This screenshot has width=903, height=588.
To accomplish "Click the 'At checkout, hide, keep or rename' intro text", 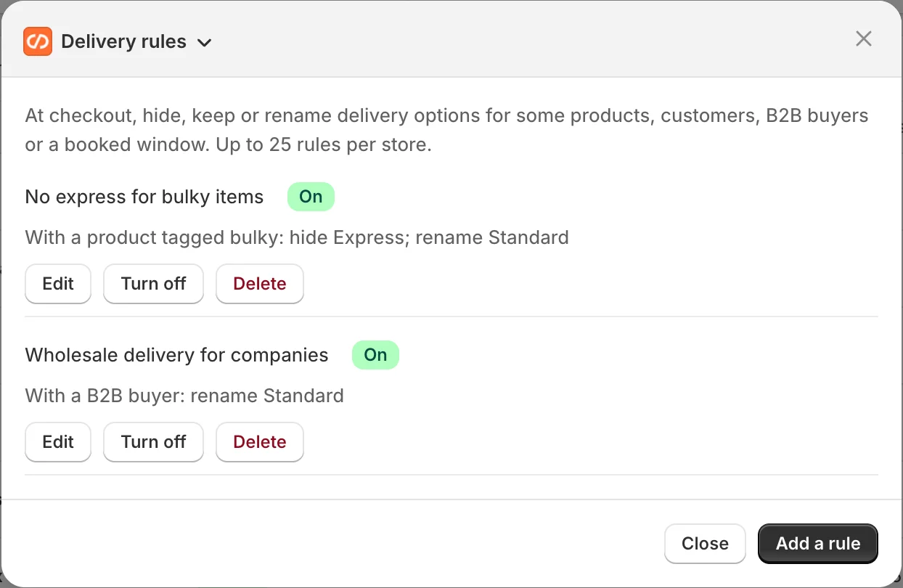I will click(446, 130).
